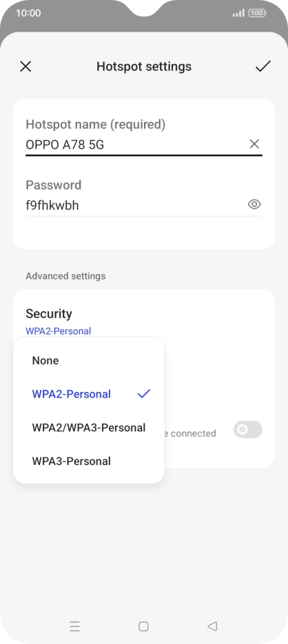Select WPA2/WPA3-Personal security mode
The image size is (288, 644).
click(89, 428)
